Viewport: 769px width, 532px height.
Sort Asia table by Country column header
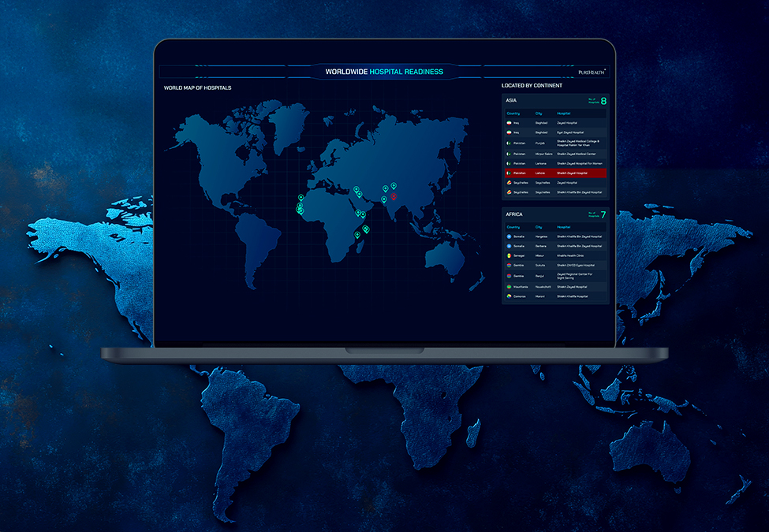pos(513,113)
